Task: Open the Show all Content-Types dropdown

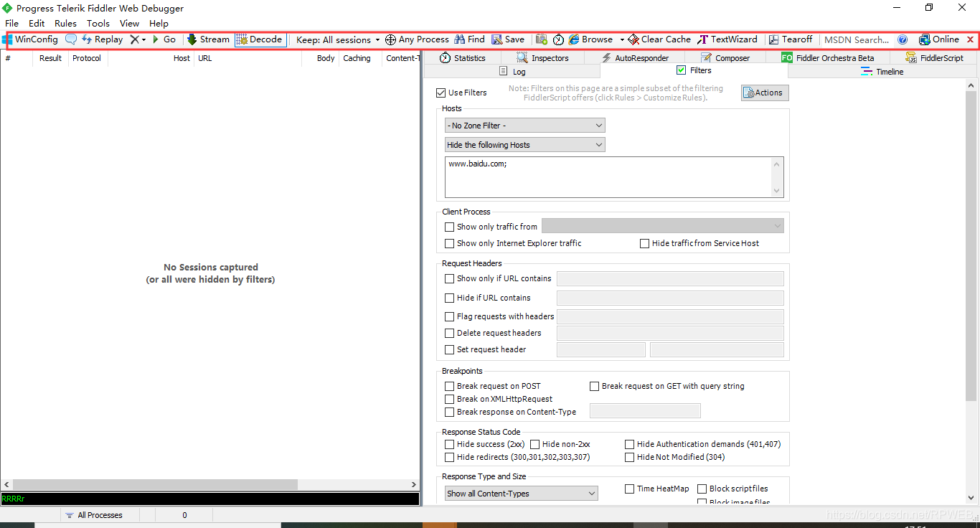Action: (x=522, y=494)
